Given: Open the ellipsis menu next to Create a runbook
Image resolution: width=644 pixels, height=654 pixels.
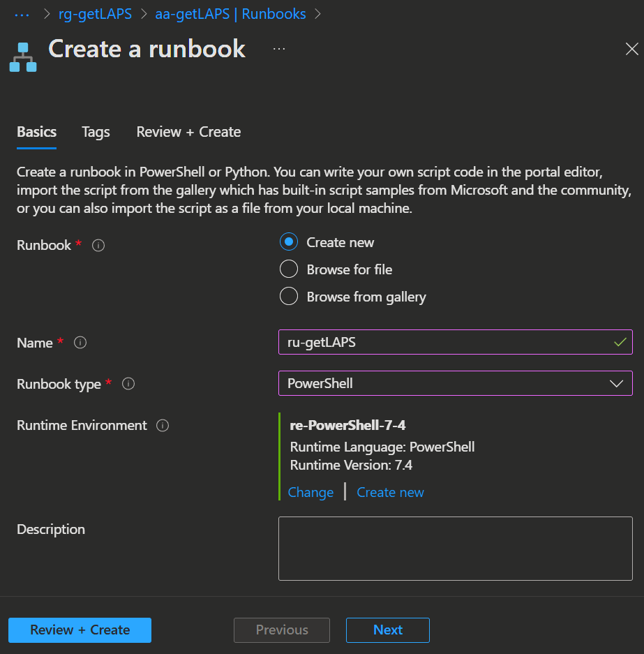Looking at the screenshot, I should click(279, 49).
